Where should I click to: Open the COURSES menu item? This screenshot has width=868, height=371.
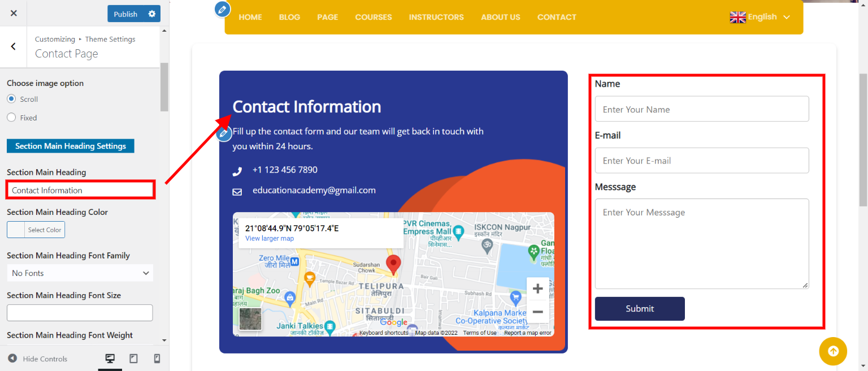[x=373, y=17]
